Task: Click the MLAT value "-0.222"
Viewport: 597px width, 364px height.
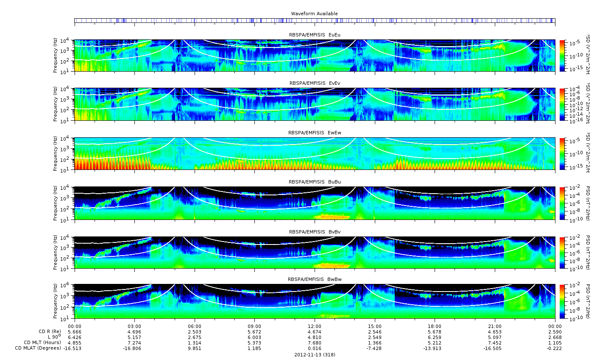Action: [555, 348]
